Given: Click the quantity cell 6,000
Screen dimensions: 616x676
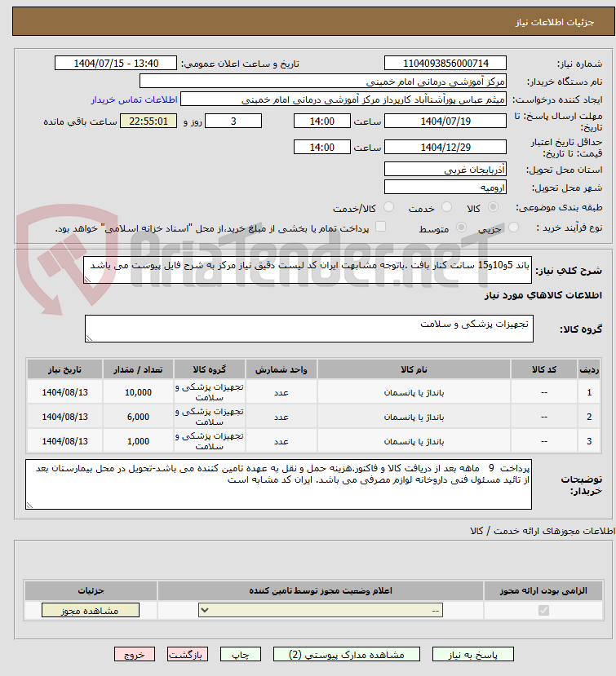Looking at the screenshot, I should tap(138, 417).
